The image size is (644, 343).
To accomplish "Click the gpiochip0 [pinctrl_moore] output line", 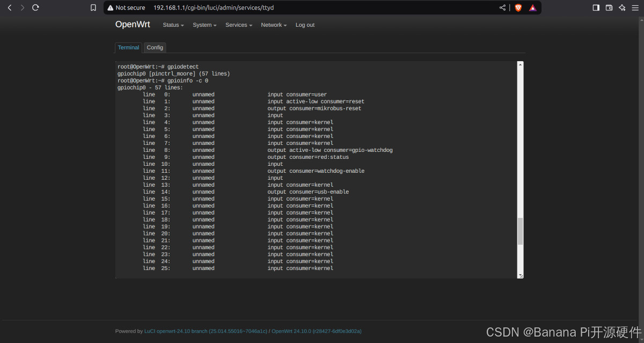I will [x=173, y=74].
